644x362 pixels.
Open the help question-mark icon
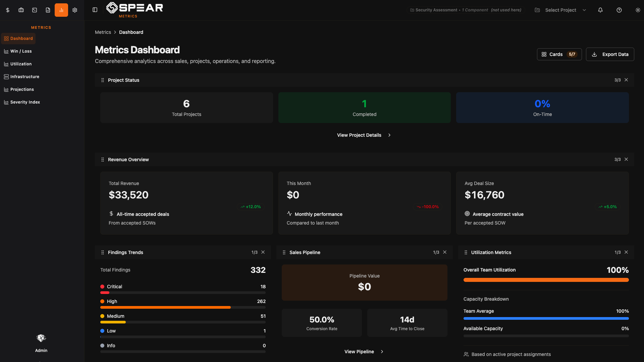point(619,10)
